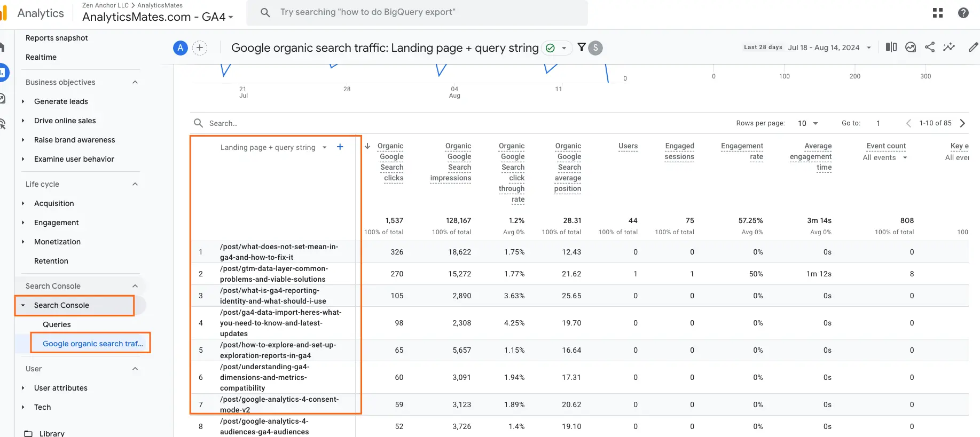980x437 pixels.
Task: Open the report status green check icon
Action: point(550,48)
